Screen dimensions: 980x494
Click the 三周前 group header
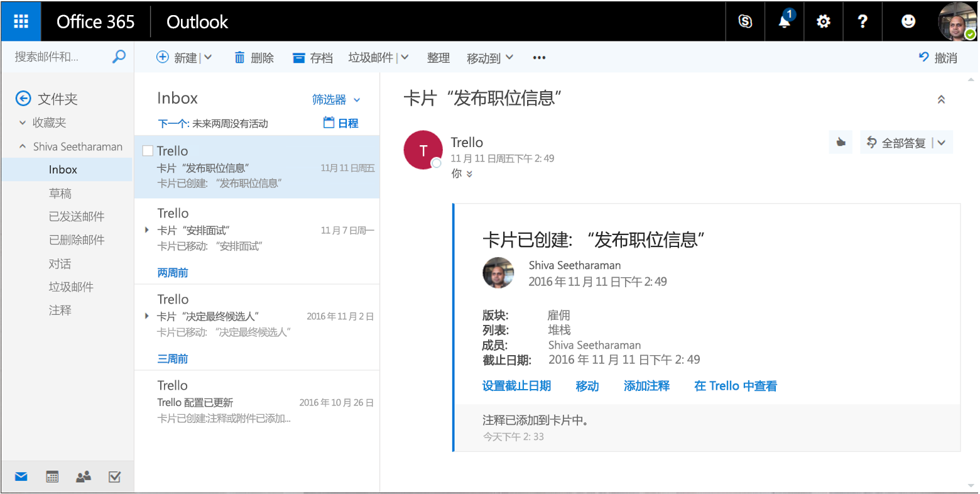click(x=173, y=359)
